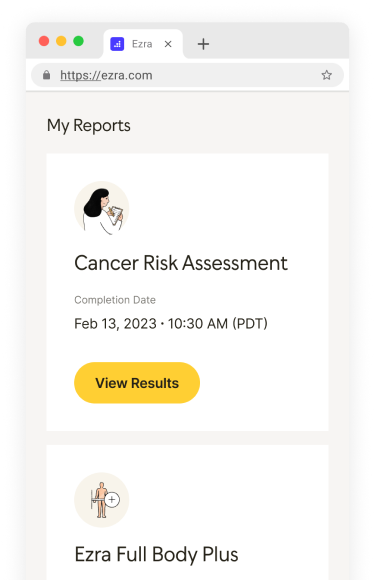The image size is (375, 580).
Task: Click the Ezra Full Body Plus title
Action: (156, 554)
